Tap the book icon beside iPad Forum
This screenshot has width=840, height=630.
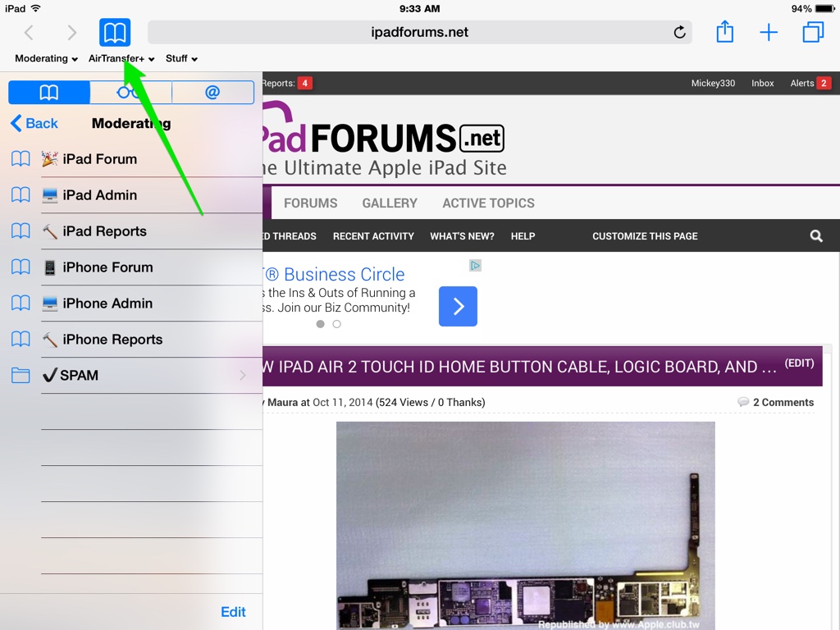21,159
